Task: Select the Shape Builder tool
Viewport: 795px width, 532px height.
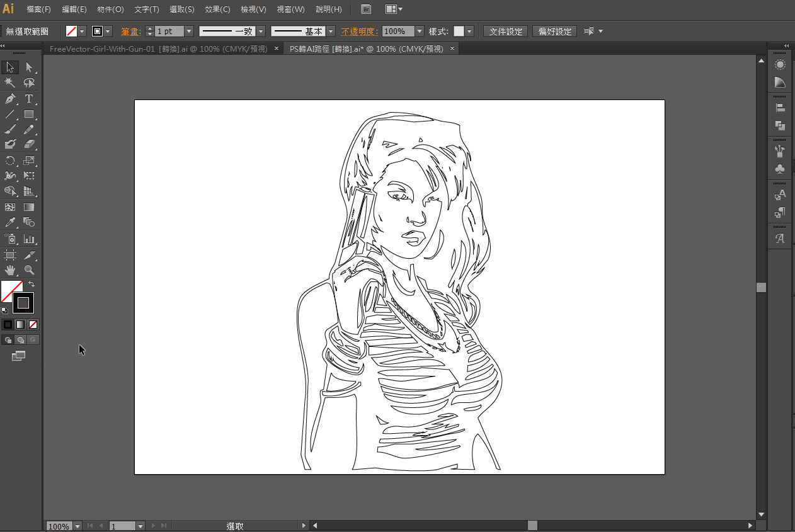Action: [x=10, y=191]
